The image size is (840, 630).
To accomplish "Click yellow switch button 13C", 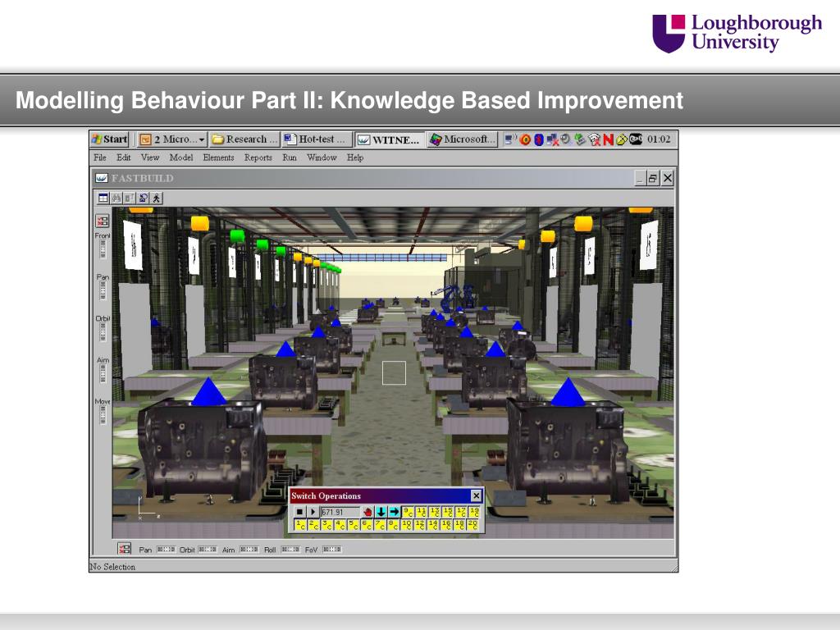I will [435, 512].
